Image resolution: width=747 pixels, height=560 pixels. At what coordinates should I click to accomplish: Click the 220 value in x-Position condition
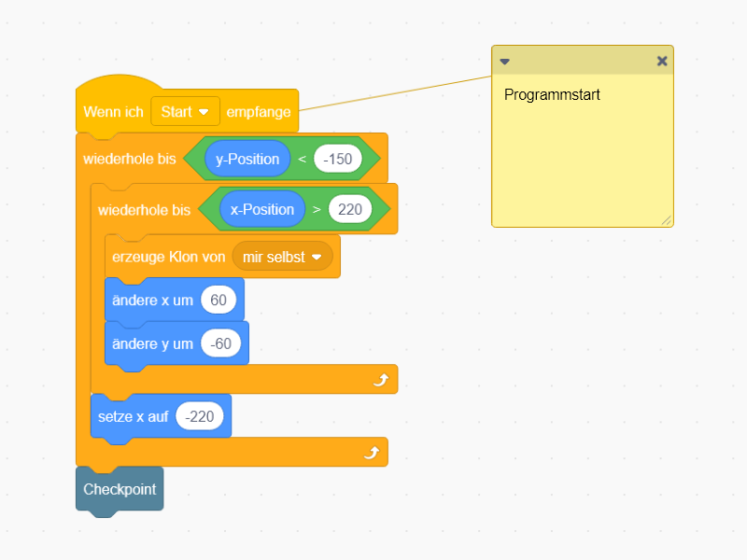[350, 209]
